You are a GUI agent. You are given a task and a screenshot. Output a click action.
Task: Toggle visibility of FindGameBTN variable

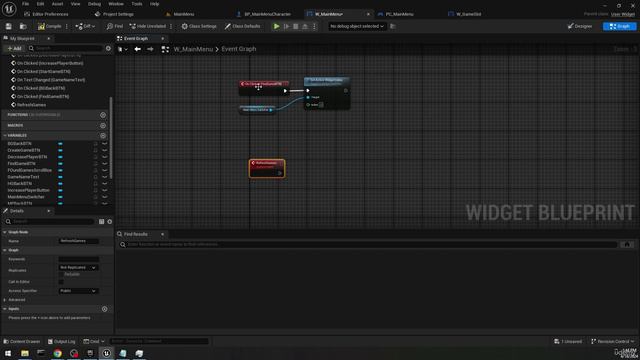pos(104,164)
